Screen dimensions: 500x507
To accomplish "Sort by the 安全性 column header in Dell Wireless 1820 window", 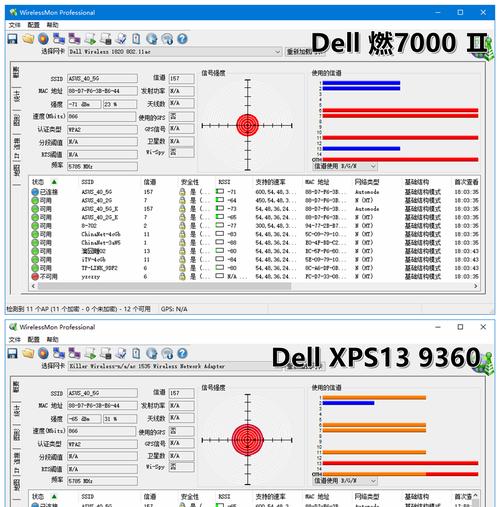I will pos(190,182).
